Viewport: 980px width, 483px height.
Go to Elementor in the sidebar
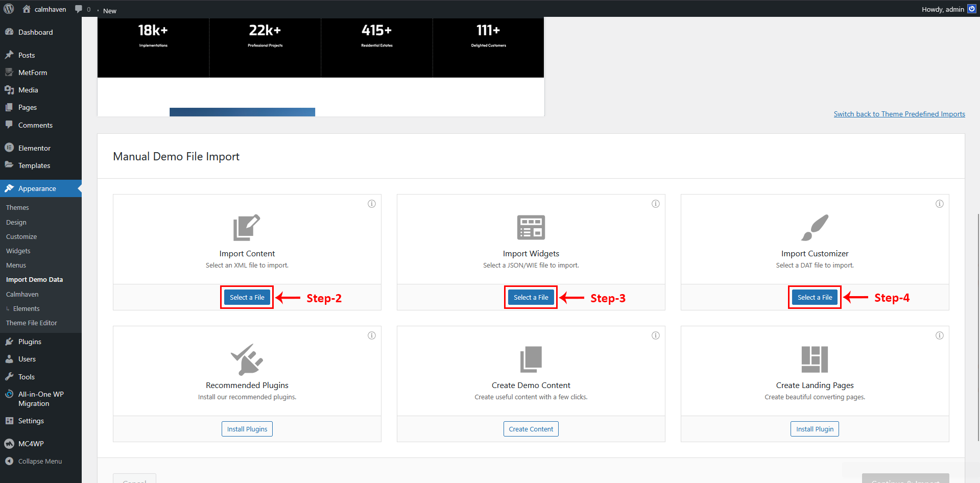click(34, 148)
